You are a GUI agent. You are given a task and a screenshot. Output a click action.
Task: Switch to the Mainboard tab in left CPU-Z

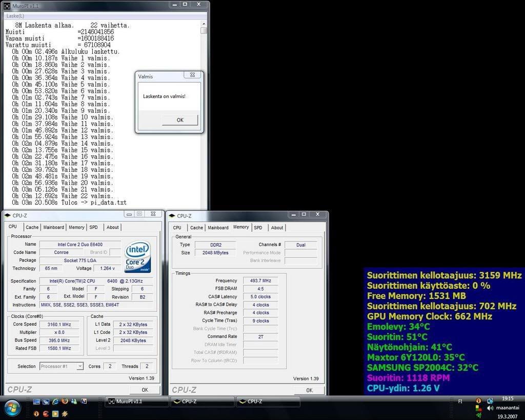pos(53,227)
